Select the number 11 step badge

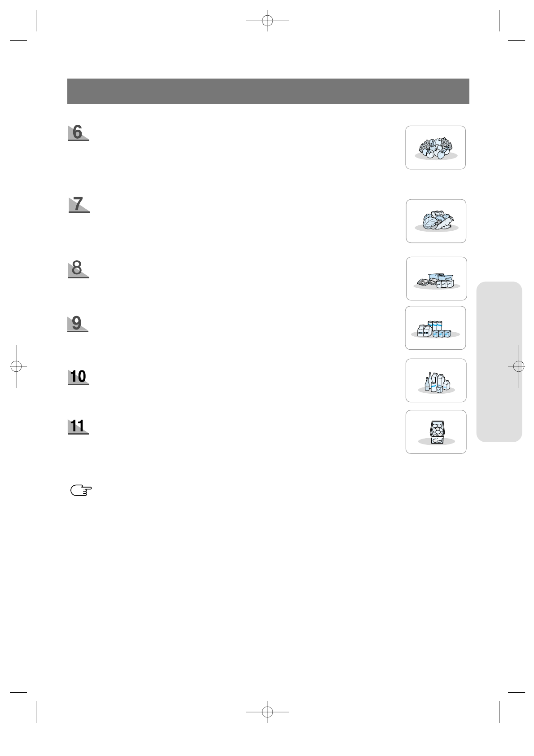click(78, 426)
